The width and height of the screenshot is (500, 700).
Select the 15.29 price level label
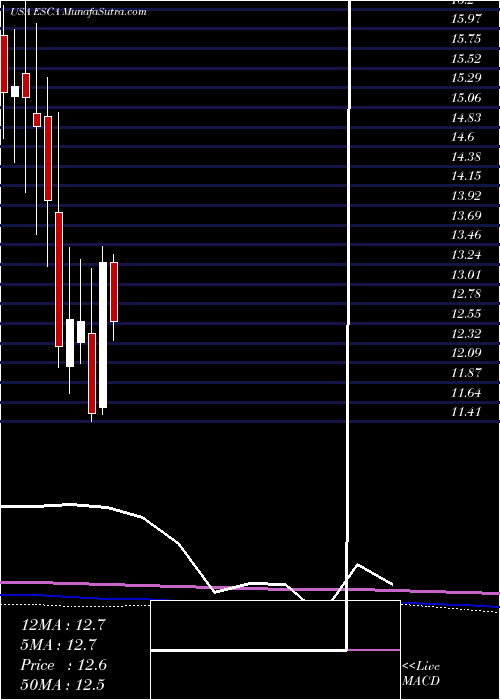[x=466, y=78]
